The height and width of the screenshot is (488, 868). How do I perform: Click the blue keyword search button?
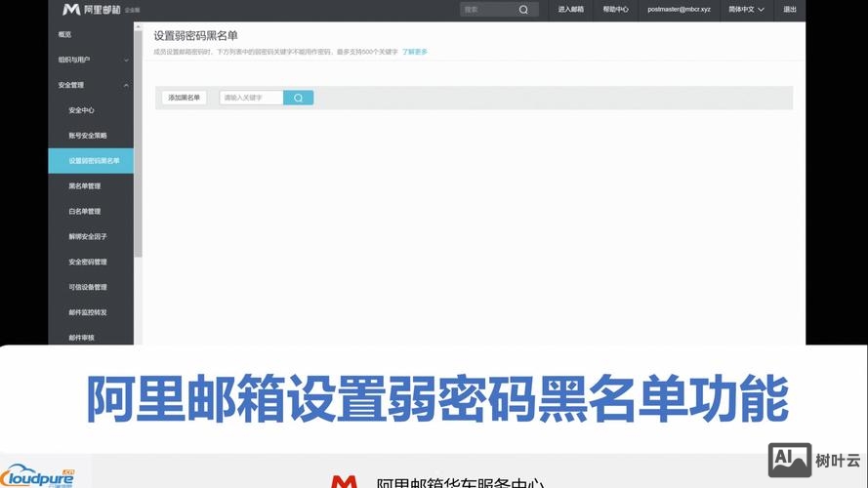(x=299, y=98)
